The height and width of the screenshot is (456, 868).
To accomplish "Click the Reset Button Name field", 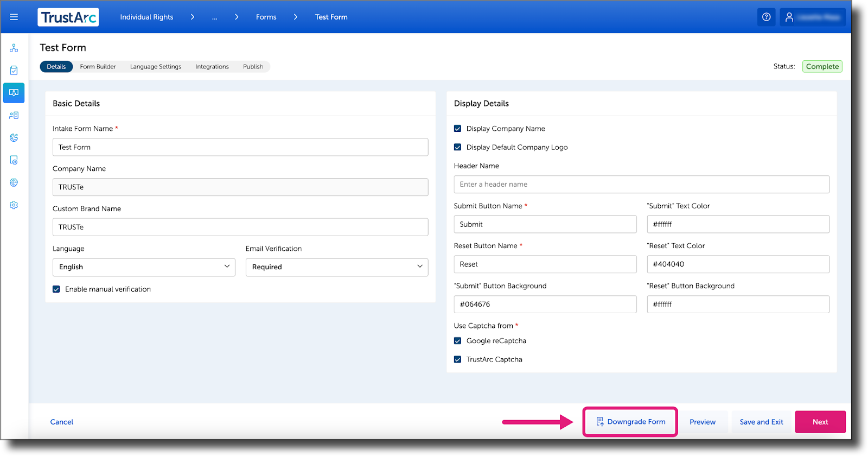I will tap(545, 264).
